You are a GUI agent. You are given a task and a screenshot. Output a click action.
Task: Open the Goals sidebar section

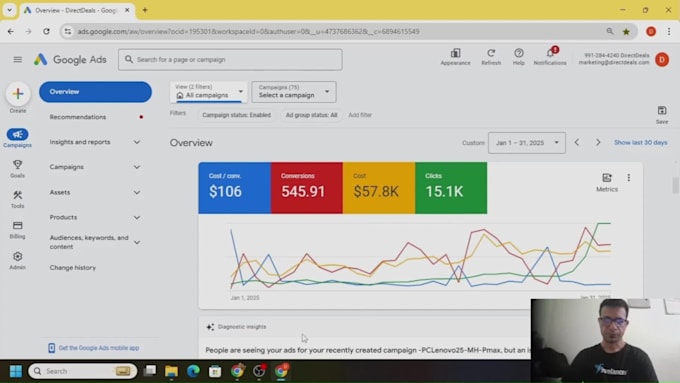click(x=17, y=169)
